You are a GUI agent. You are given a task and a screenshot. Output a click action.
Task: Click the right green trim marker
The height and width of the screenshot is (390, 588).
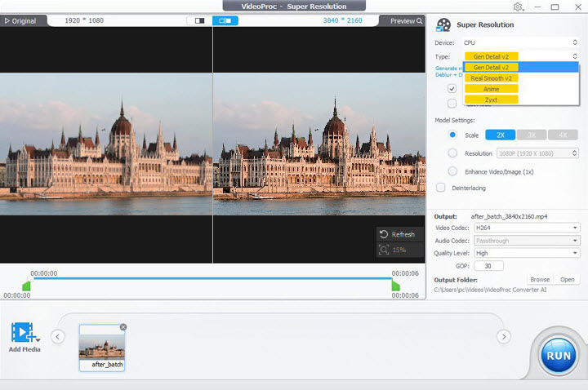[x=396, y=286]
